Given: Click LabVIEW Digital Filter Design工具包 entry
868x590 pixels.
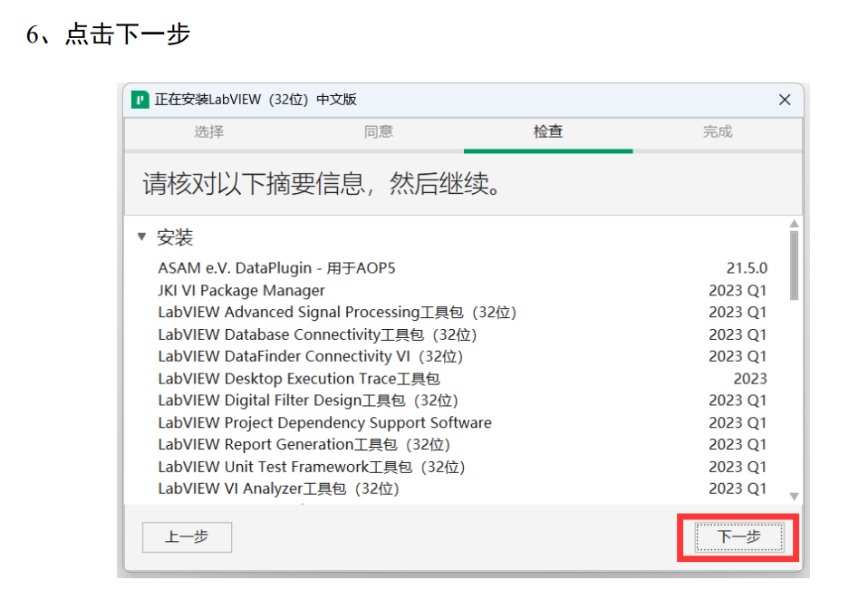Looking at the screenshot, I should 462,401.
